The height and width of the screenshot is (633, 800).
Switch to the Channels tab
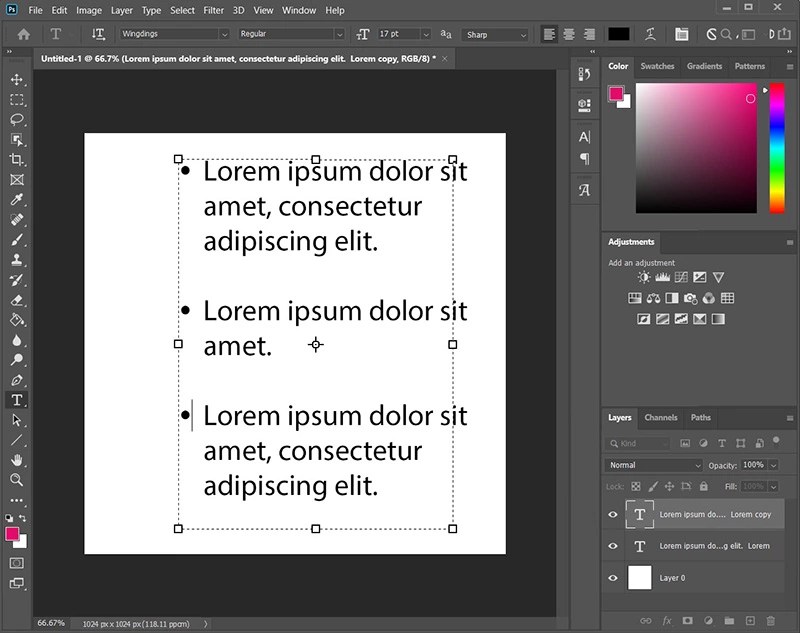click(662, 418)
